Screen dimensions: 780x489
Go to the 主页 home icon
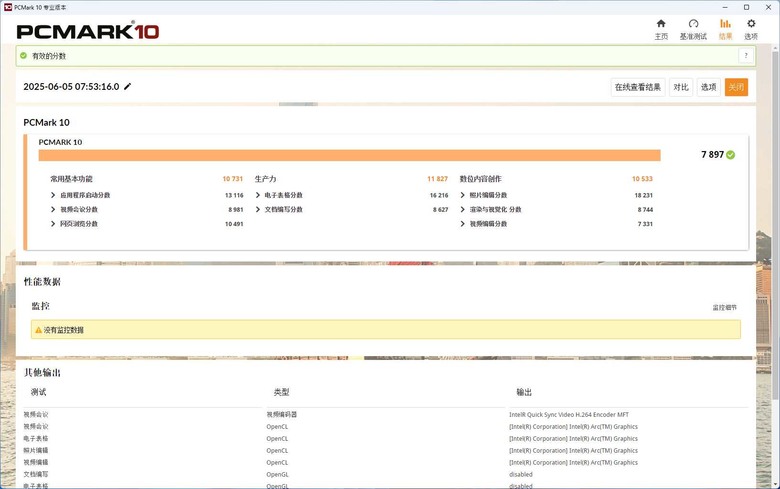(661, 23)
